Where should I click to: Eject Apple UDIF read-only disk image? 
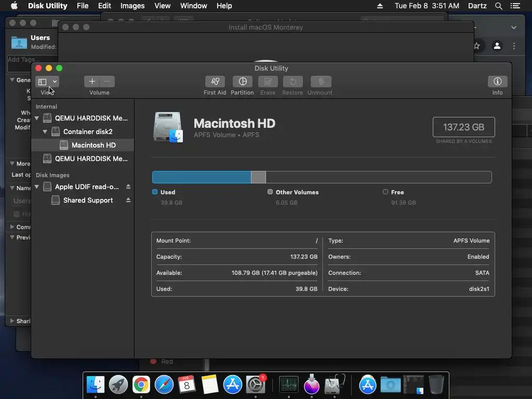pyautogui.click(x=128, y=187)
